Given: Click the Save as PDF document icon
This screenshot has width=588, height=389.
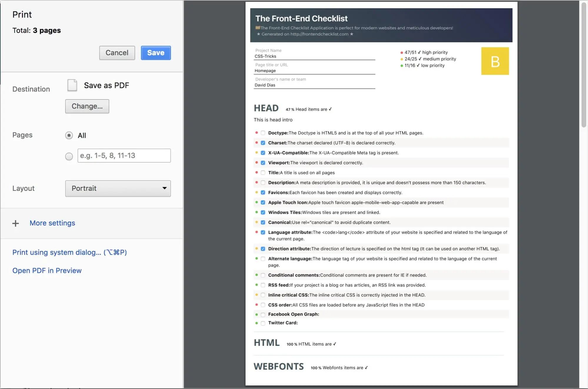Looking at the screenshot, I should tap(72, 85).
